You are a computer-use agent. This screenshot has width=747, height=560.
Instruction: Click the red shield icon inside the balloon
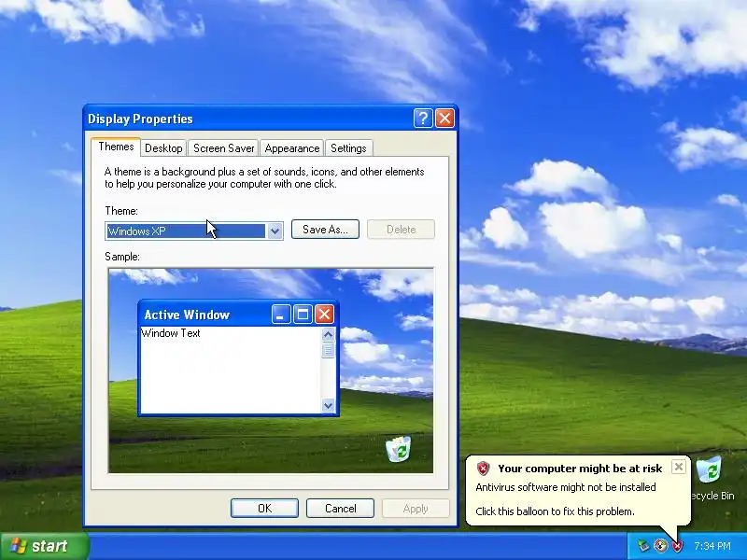point(483,469)
